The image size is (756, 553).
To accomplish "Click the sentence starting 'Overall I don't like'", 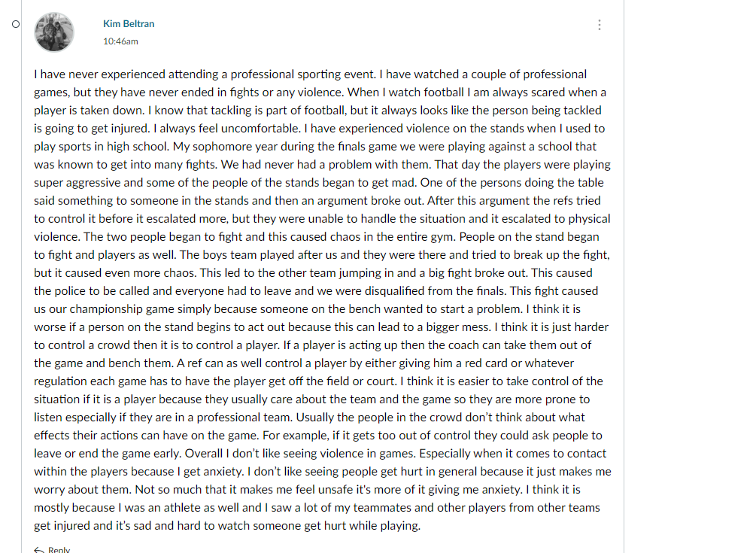I will tap(300, 454).
